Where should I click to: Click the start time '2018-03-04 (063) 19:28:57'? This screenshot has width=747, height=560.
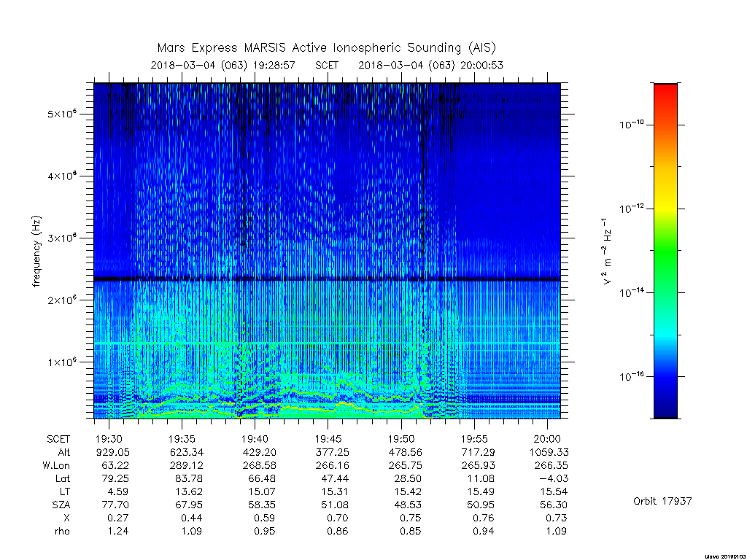pos(223,65)
